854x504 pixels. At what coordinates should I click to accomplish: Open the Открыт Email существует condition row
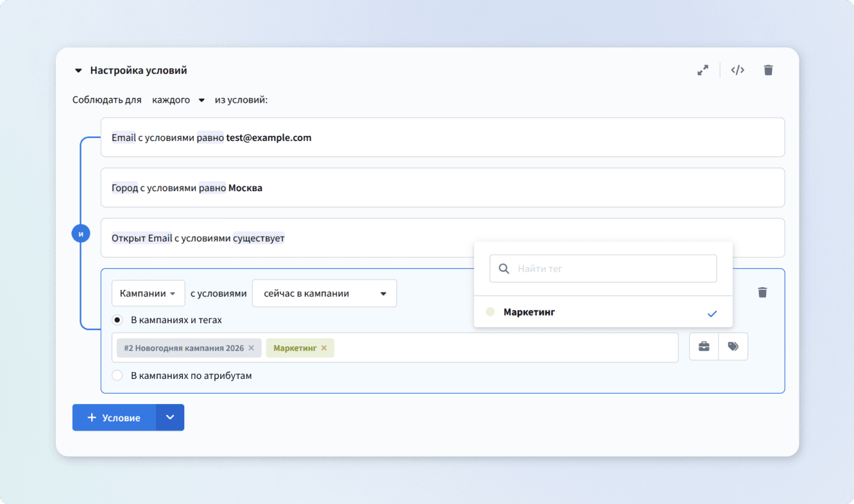pos(443,238)
